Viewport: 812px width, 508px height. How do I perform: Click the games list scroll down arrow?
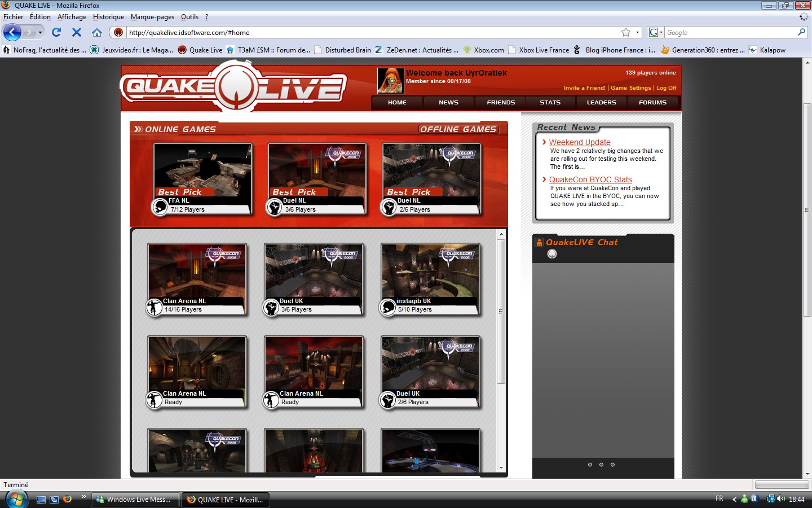click(501, 468)
